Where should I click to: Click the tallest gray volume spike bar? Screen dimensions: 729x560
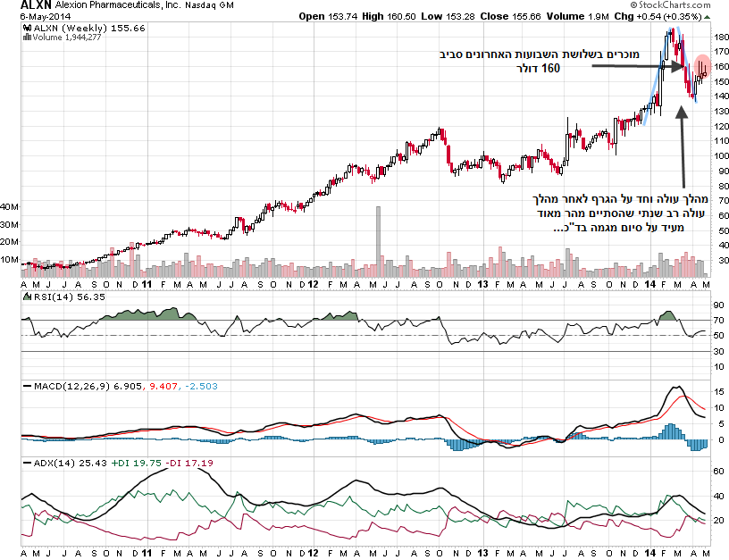point(378,242)
